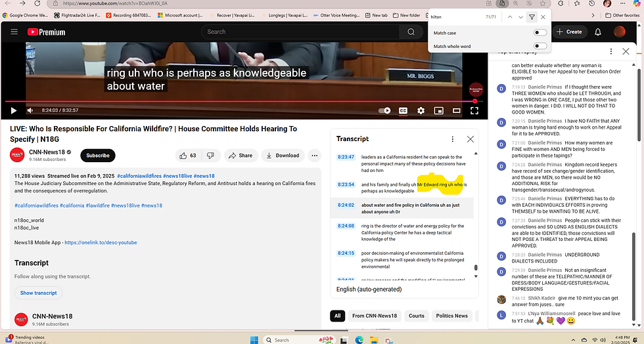The height and width of the screenshot is (344, 644).
Task: Open File Explorer from taskbar
Action: pyautogui.click(x=374, y=339)
